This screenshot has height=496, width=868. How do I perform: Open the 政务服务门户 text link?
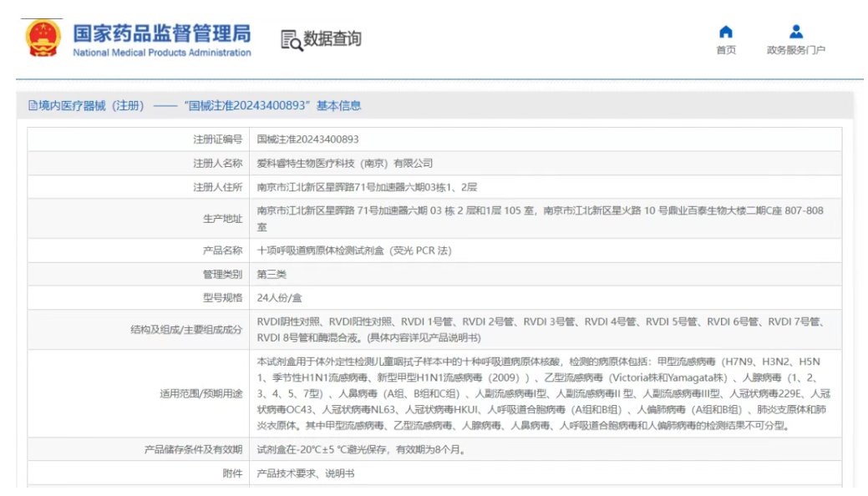[795, 50]
